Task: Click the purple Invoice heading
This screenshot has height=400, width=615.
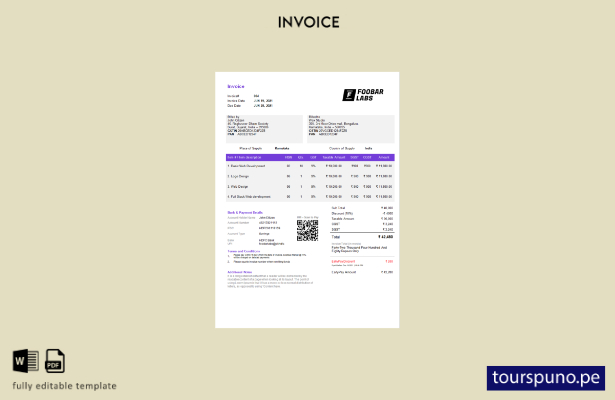Action: tap(236, 86)
